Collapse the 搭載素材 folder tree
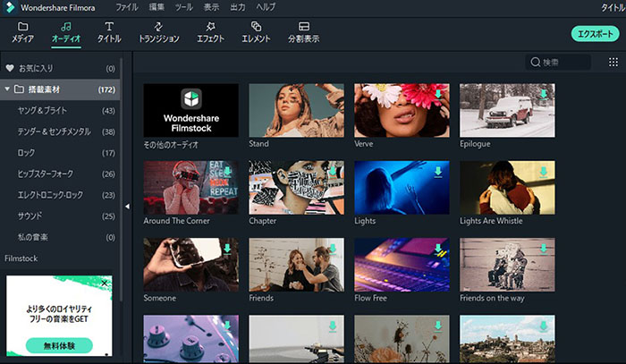Image resolution: width=626 pixels, height=364 pixels. tap(7, 89)
